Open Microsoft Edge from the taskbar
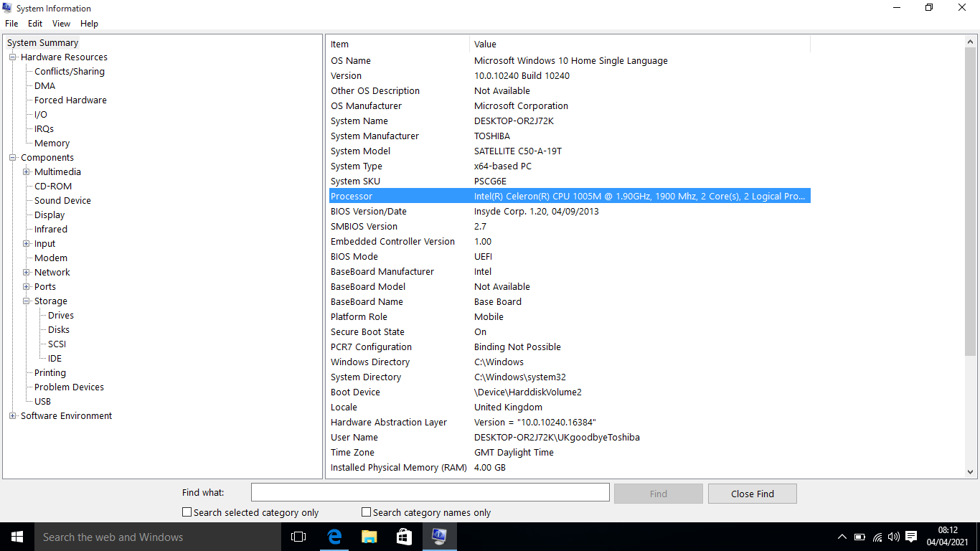The image size is (980, 551). [x=334, y=537]
